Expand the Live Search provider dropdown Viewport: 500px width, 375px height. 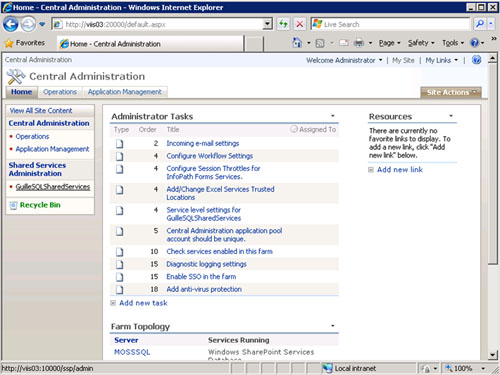(x=491, y=24)
